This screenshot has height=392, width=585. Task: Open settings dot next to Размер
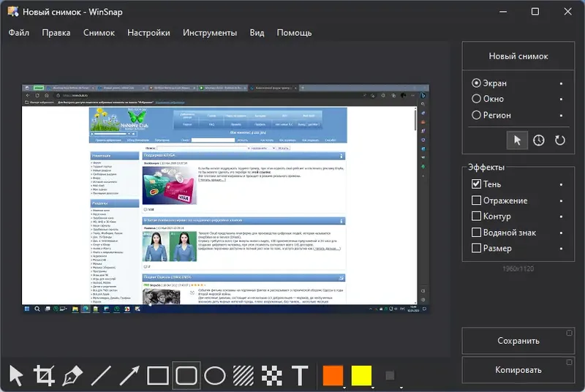(x=561, y=249)
